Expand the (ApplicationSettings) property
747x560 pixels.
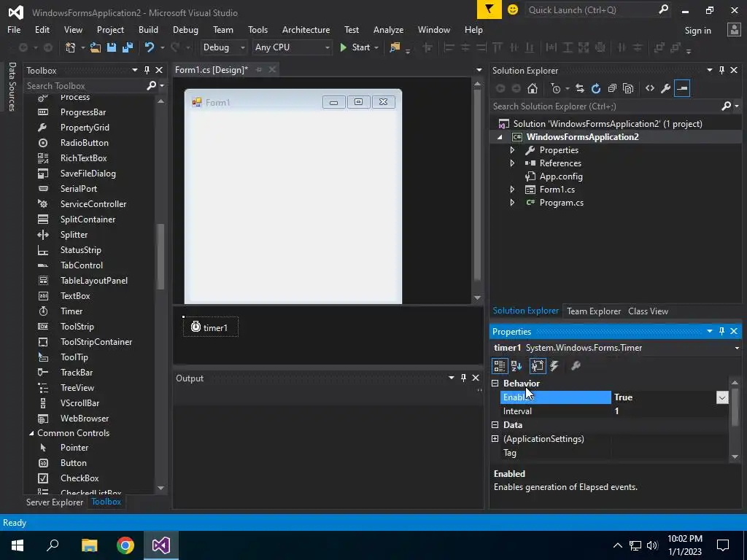tap(495, 438)
